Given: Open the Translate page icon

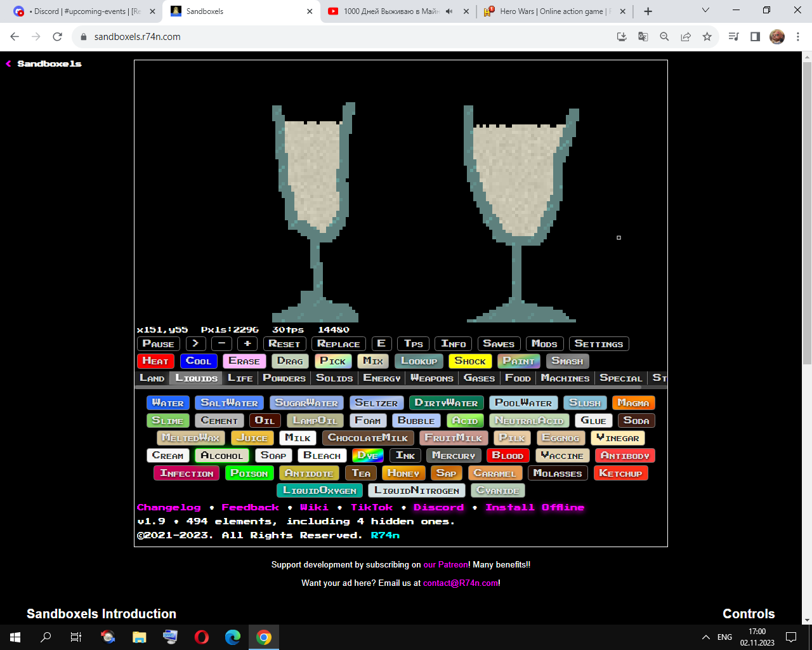Looking at the screenshot, I should 643,37.
